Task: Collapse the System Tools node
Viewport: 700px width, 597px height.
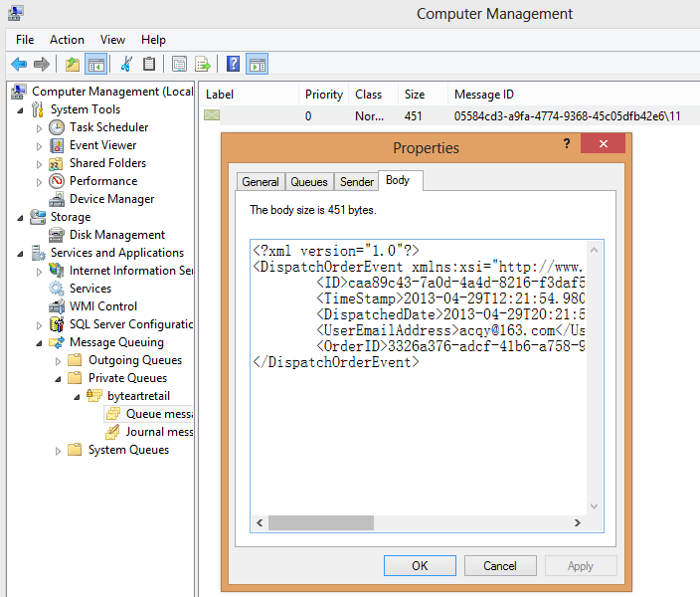Action: tap(20, 110)
